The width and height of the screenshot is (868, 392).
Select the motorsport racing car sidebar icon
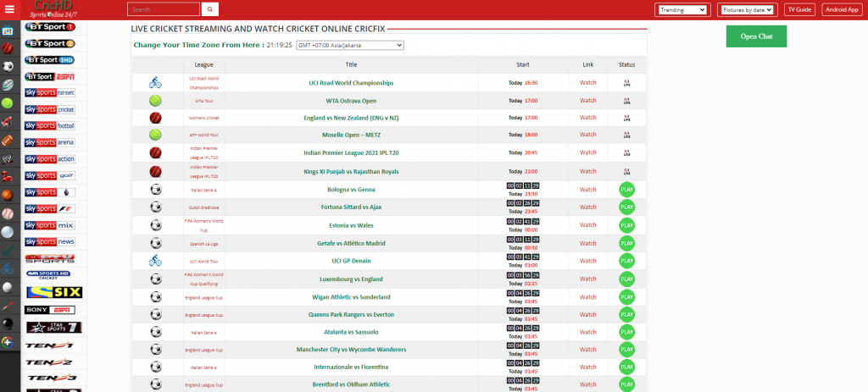(x=8, y=121)
